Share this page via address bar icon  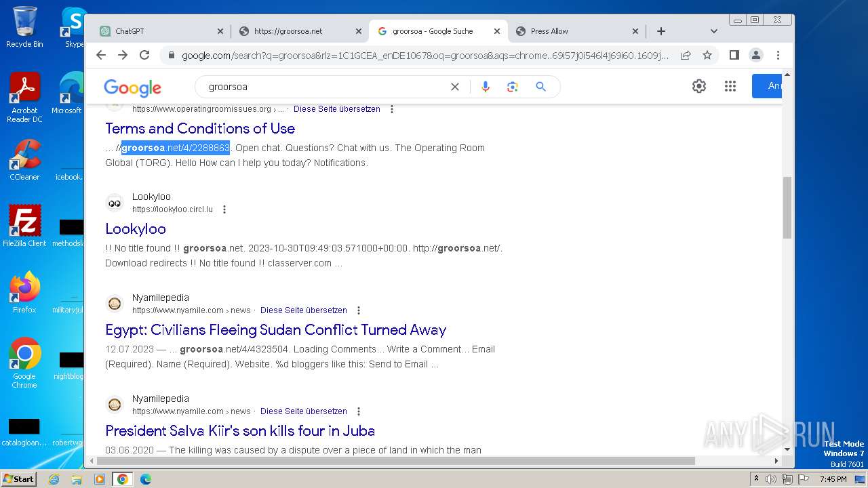[686, 55]
